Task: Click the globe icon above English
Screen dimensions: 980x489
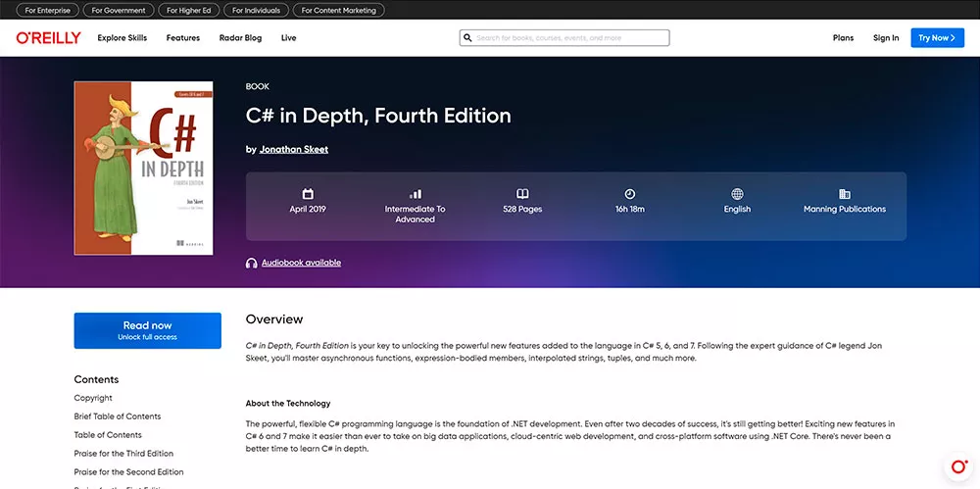Action: click(738, 194)
